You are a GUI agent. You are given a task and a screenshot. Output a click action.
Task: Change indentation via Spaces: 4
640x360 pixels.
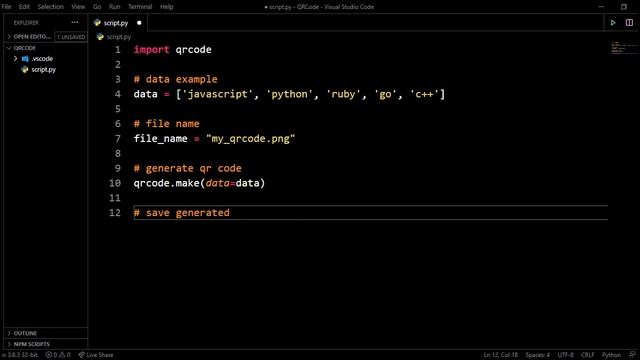point(538,355)
